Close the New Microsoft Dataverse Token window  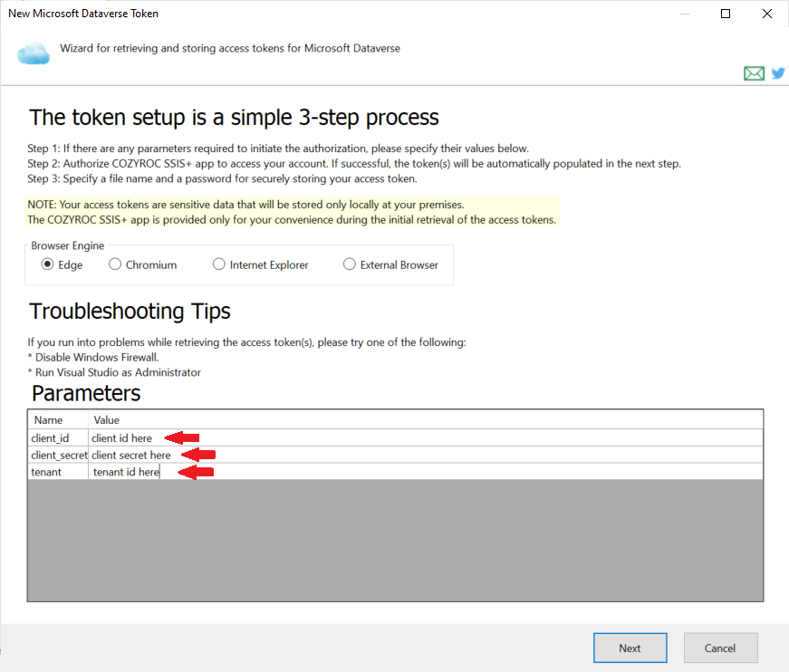(767, 14)
